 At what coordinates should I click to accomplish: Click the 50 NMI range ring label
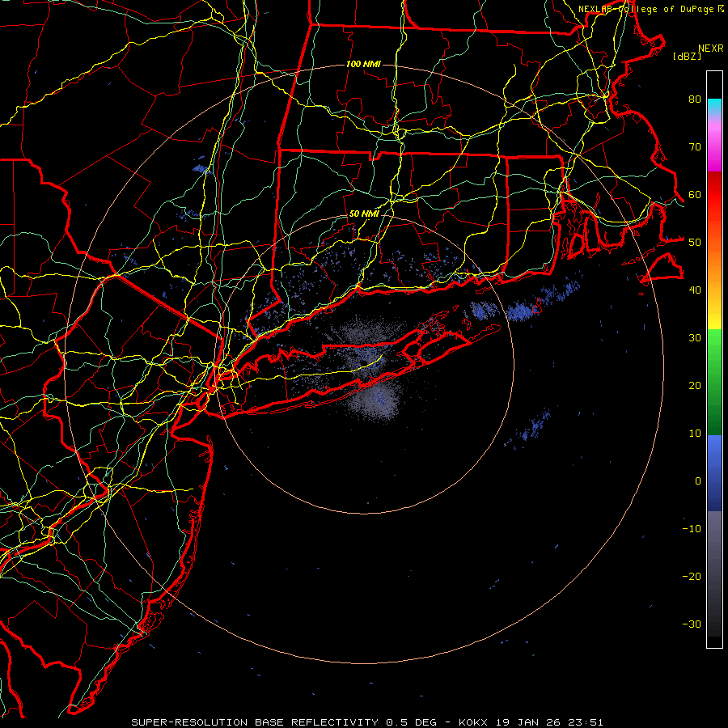[x=364, y=214]
